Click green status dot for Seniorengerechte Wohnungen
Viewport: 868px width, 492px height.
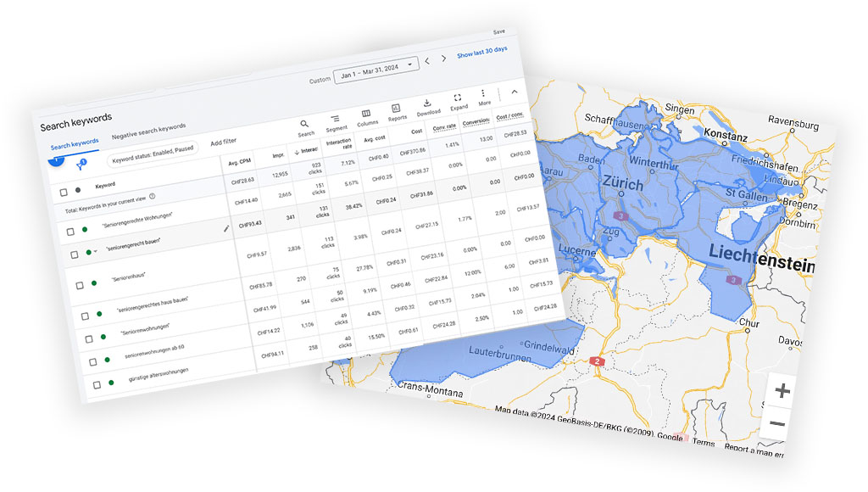coord(85,229)
